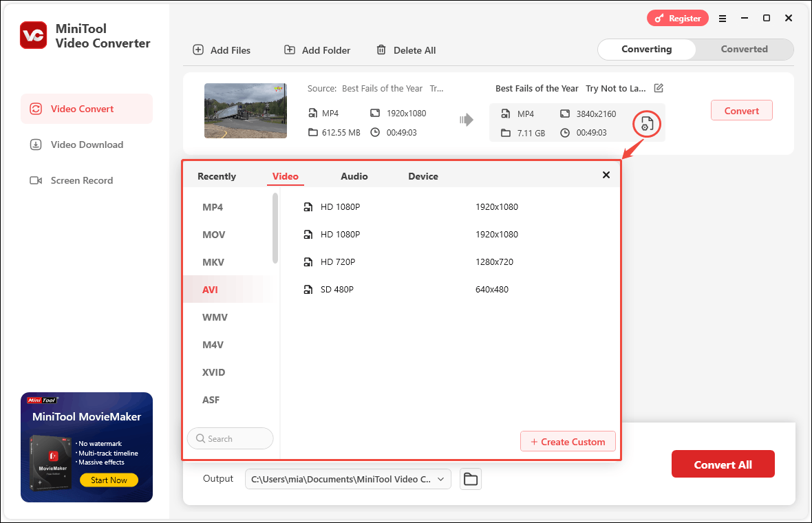Viewport: 812px width, 523px height.
Task: Choose the SD 480P 640x480 preset
Action: pyautogui.click(x=449, y=289)
